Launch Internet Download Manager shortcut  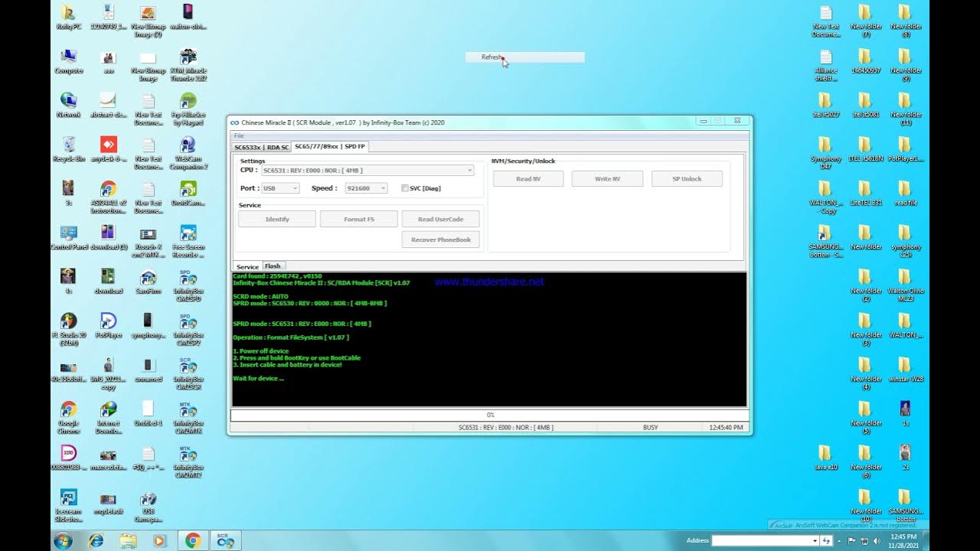pyautogui.click(x=108, y=416)
